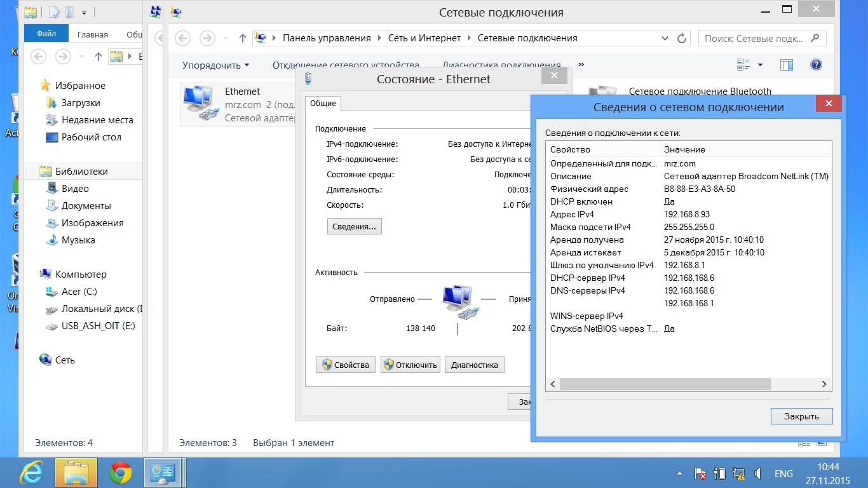Expand the Упорядочить dropdown menu
868x488 pixels.
pos(215,65)
